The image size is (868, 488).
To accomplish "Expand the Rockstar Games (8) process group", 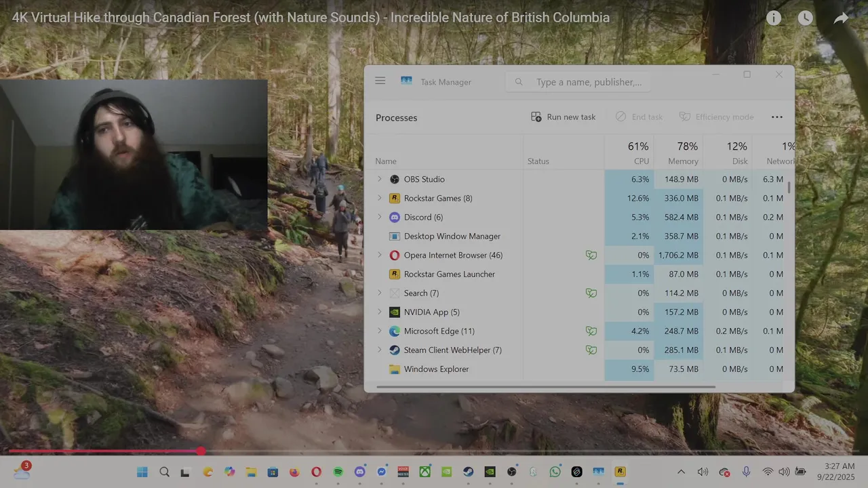I will tap(380, 198).
